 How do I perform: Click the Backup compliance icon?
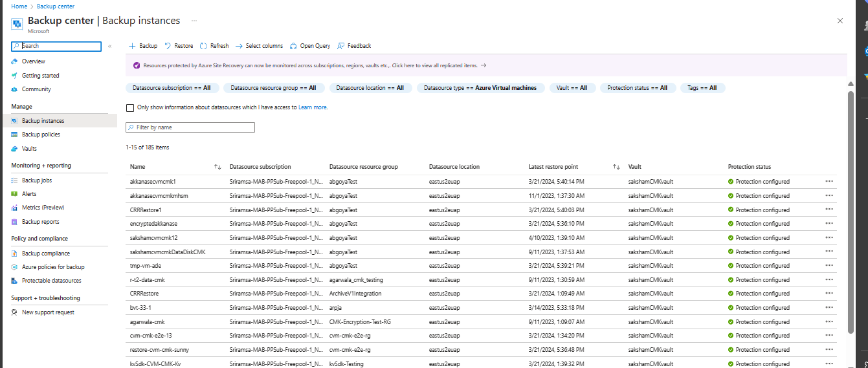click(x=14, y=254)
